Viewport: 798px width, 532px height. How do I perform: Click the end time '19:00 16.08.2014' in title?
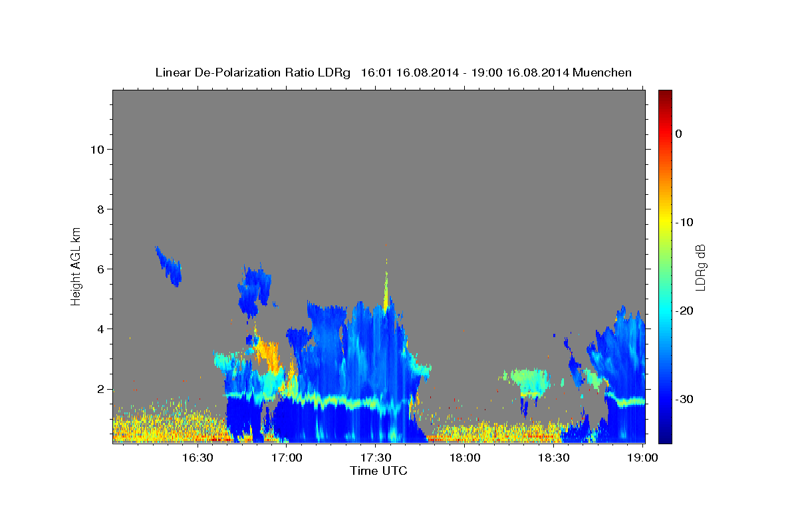click(x=519, y=72)
